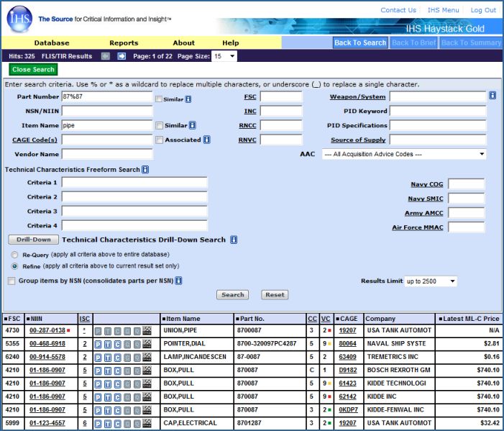Screen dimensions: 504x431
Task: Open help icon beside Group items by NSN
Action: tap(179, 281)
